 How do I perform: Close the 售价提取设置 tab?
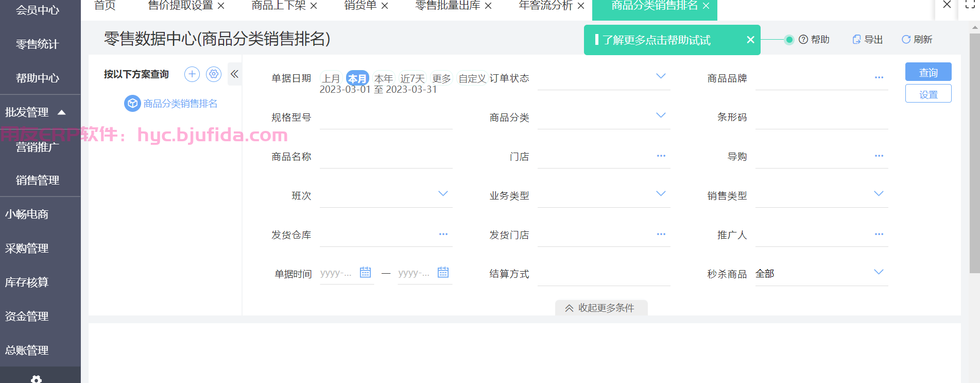221,6
